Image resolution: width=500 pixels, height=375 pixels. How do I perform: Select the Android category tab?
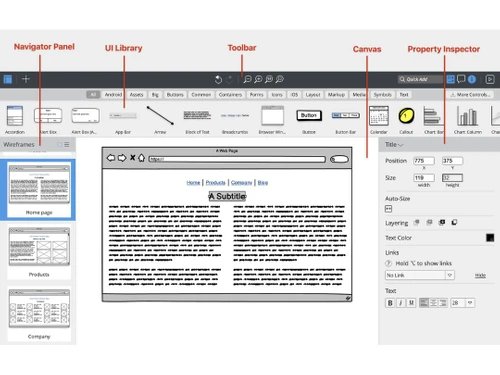pyautogui.click(x=113, y=95)
